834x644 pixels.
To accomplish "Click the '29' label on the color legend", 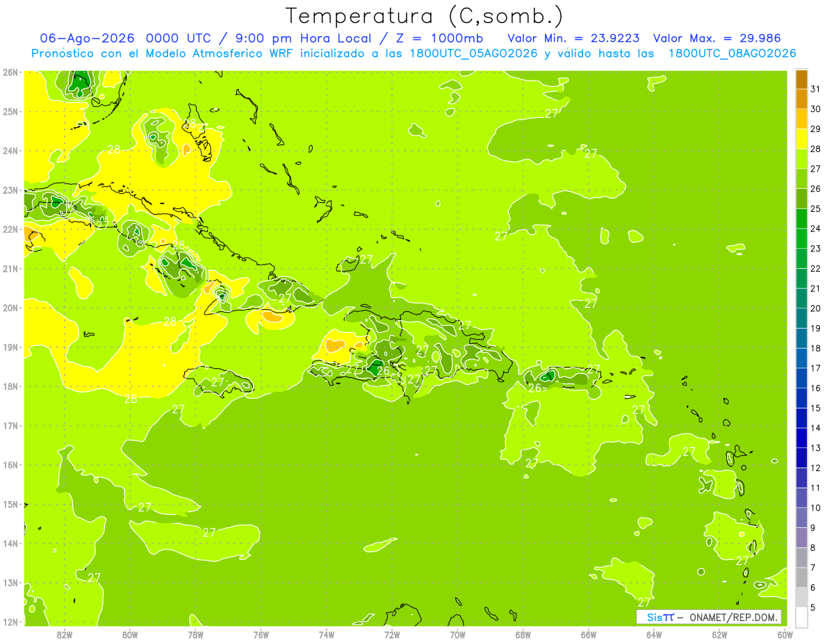I will point(815,129).
